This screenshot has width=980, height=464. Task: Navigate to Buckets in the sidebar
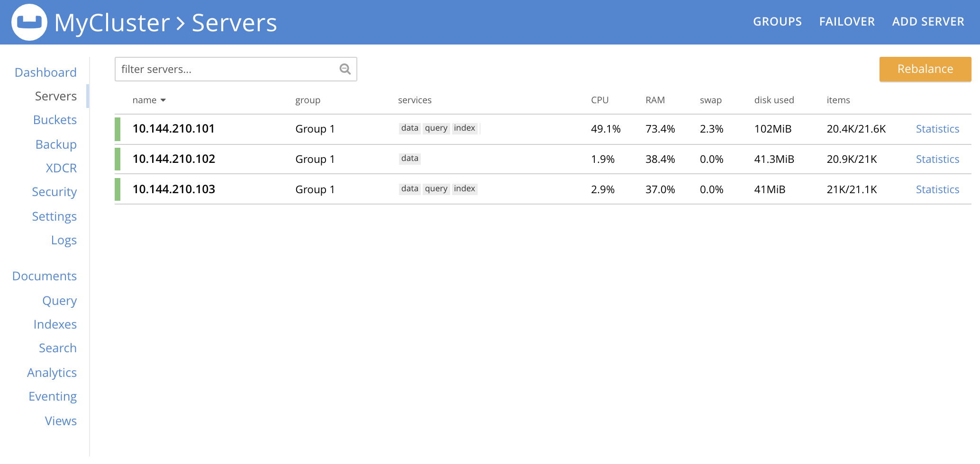(55, 120)
